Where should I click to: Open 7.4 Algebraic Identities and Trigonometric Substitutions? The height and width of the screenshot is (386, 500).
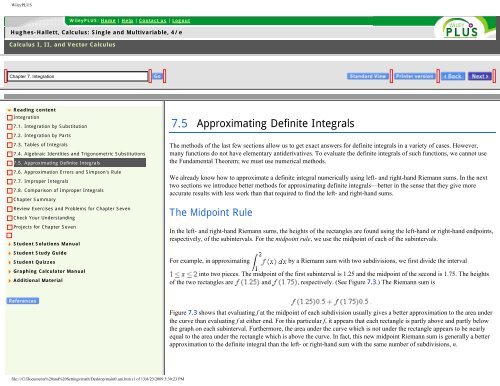79,154
